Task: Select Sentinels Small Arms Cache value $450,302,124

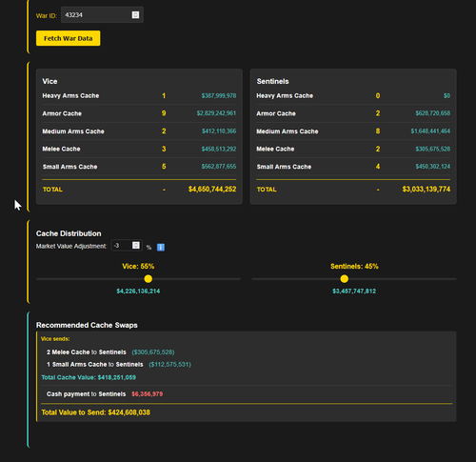Action: [433, 167]
